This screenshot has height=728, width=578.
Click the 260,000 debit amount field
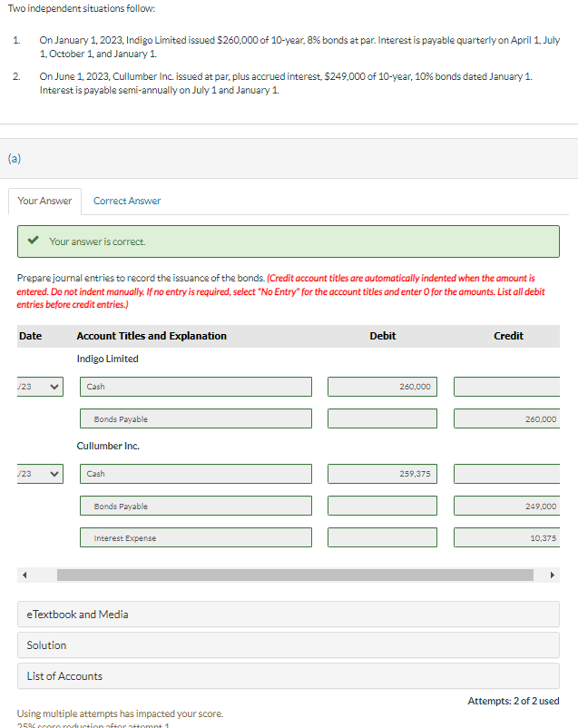click(382, 387)
